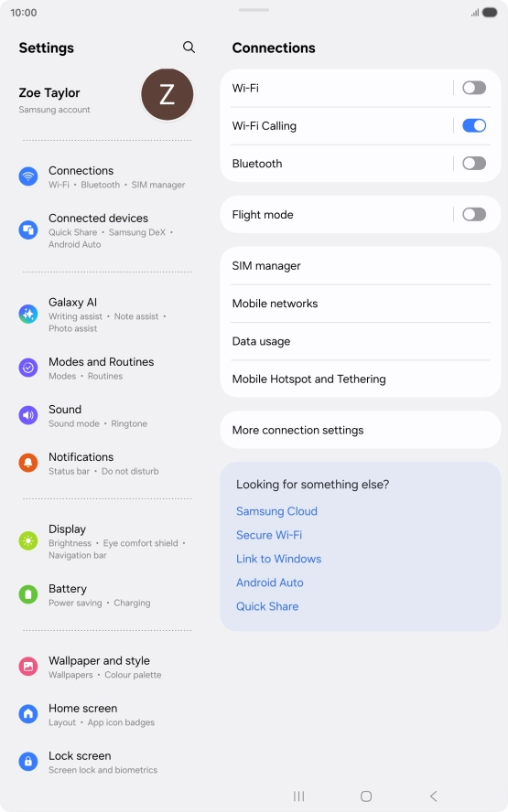The image size is (508, 812).
Task: Tap the Battery icon in settings list
Action: 28,594
